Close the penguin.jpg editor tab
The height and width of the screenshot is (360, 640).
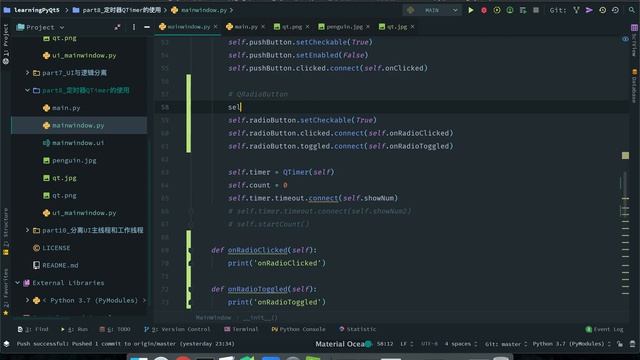point(368,27)
